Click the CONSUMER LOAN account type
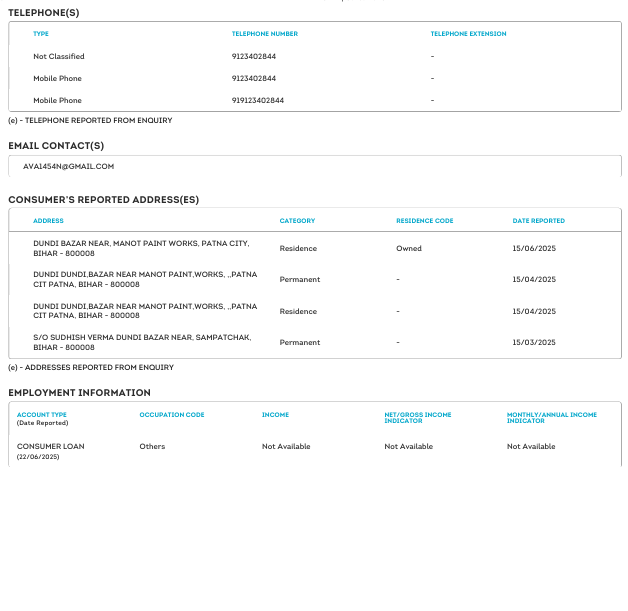 point(50,446)
